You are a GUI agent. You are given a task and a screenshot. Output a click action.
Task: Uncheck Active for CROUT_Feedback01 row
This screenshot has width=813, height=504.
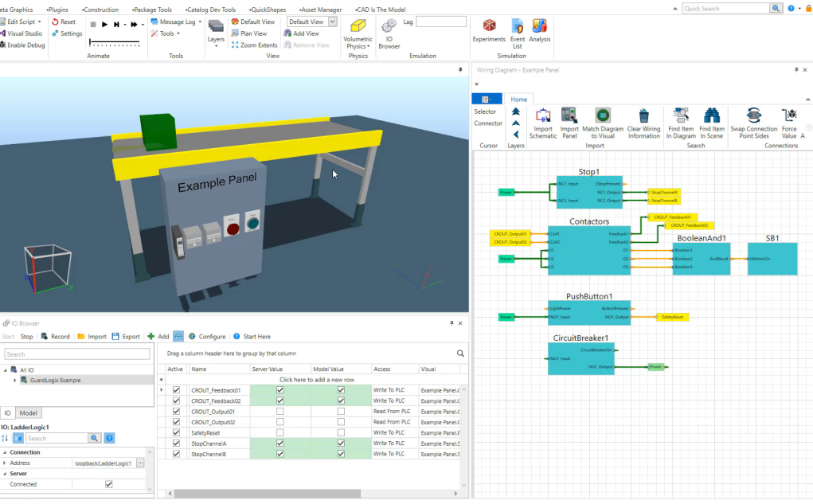(176, 391)
